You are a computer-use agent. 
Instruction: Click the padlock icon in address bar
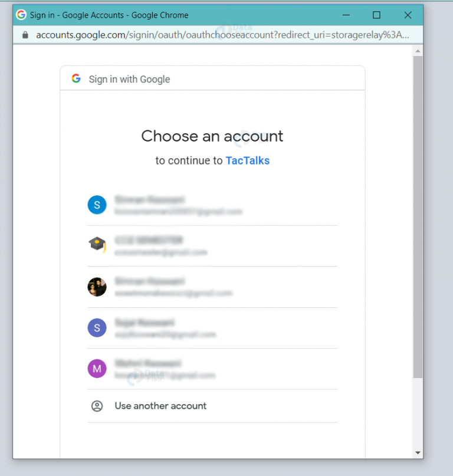(25, 35)
